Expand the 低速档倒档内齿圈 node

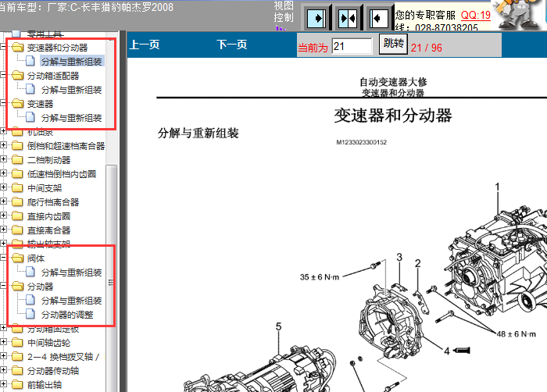pos(3,173)
